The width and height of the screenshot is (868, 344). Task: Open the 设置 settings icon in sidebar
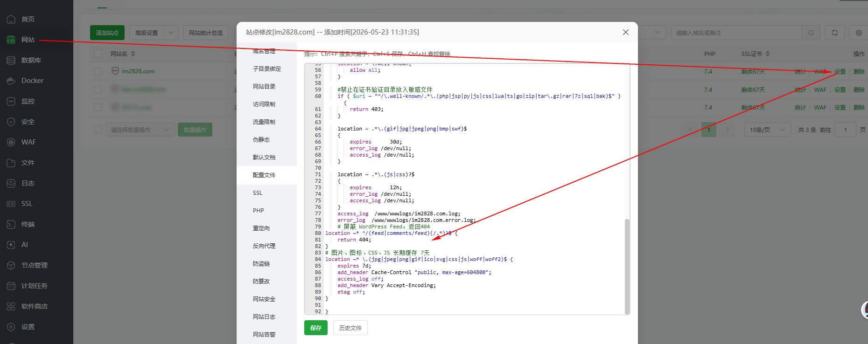(x=11, y=327)
